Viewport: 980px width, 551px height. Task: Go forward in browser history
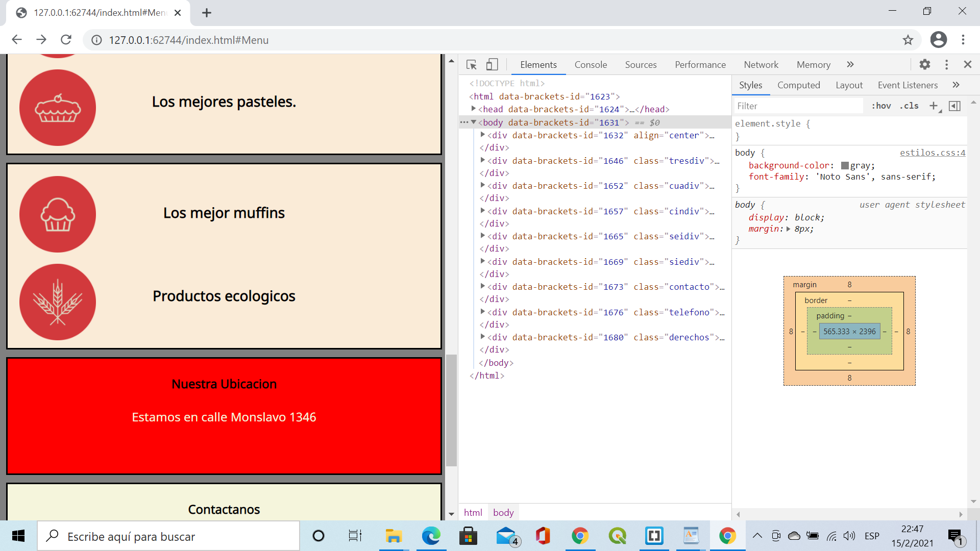tap(41, 40)
